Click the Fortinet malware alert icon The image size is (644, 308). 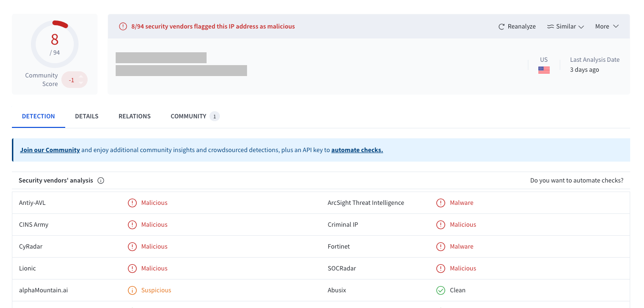point(441,247)
